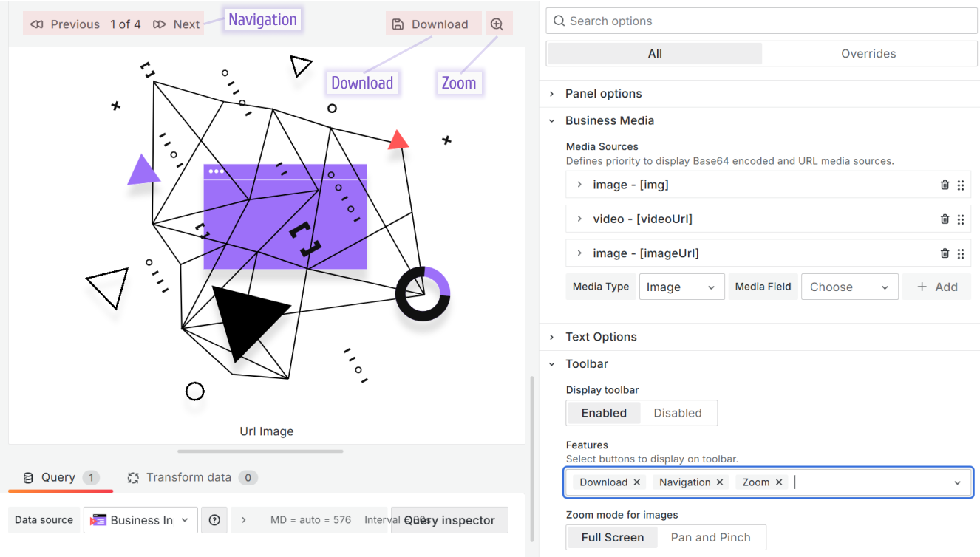
Task: Delete the video - [videoUrl] media source
Action: coord(945,219)
